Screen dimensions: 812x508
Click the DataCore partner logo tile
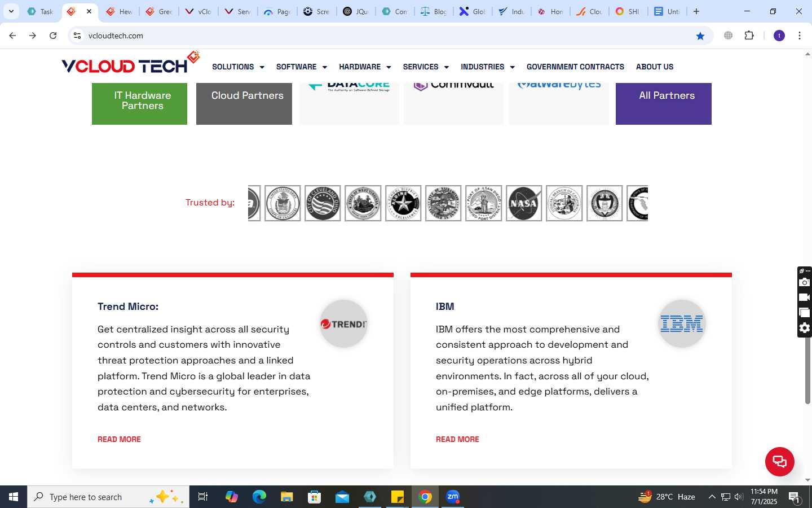[x=349, y=104]
